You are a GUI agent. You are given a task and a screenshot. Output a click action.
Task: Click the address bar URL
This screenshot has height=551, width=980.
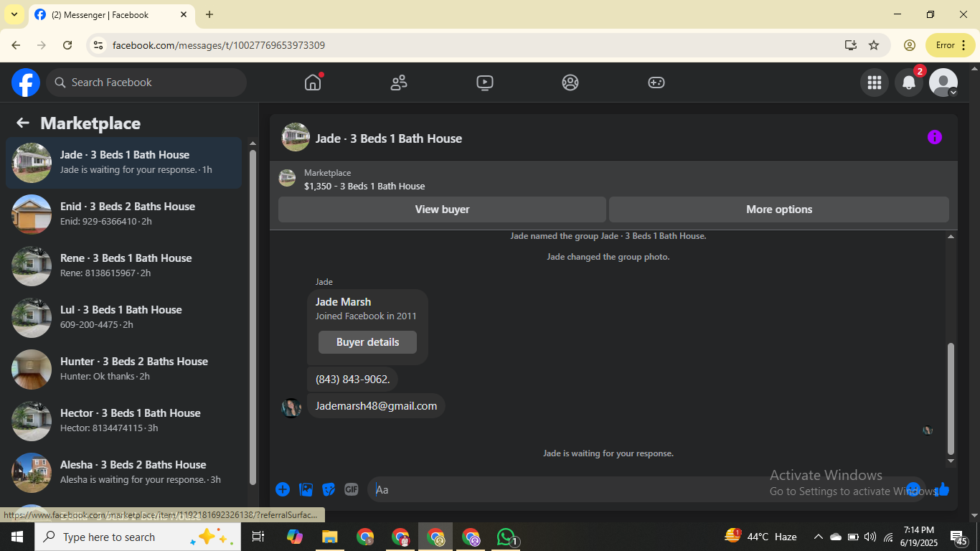[219, 45]
